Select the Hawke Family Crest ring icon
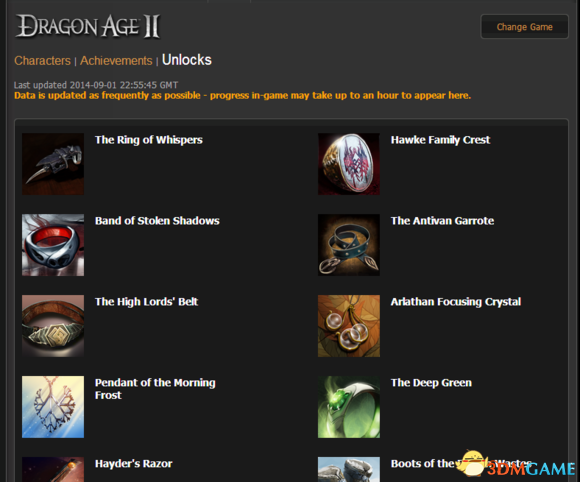This screenshot has width=580, height=482. 349,164
